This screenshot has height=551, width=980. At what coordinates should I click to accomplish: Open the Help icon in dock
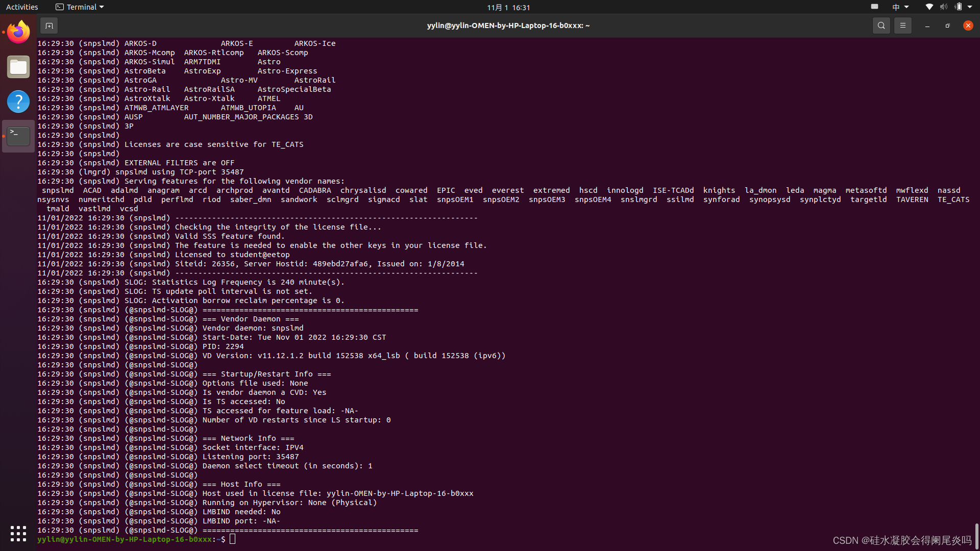click(18, 102)
